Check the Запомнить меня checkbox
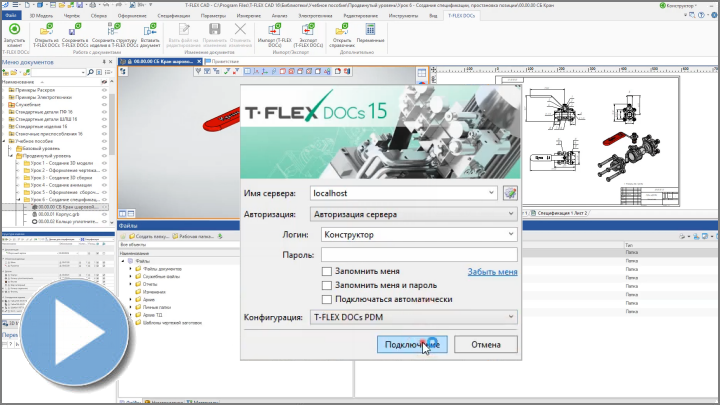The width and height of the screenshot is (720, 405). tap(326, 271)
